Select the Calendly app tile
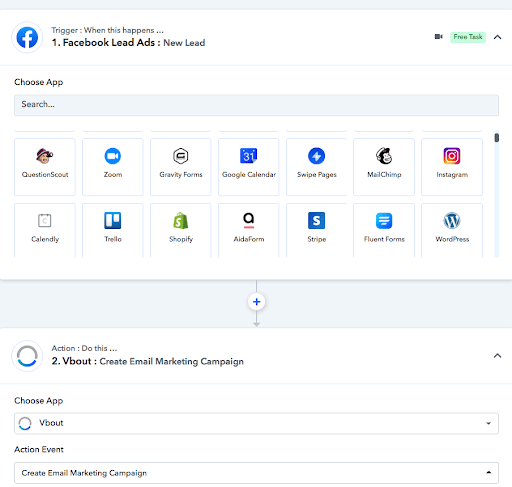Viewport: 512px width, 487px height. point(45,230)
